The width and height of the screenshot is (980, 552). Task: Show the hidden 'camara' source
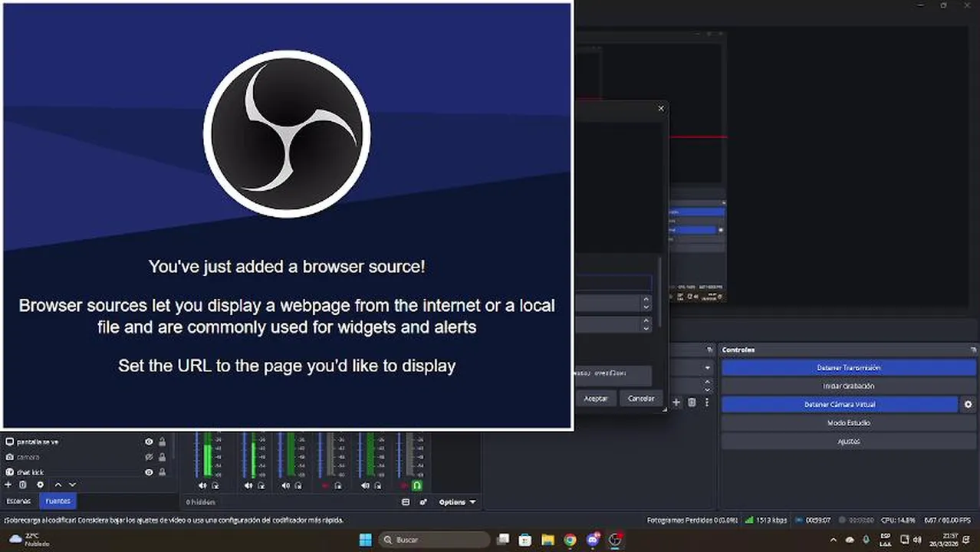click(x=149, y=457)
